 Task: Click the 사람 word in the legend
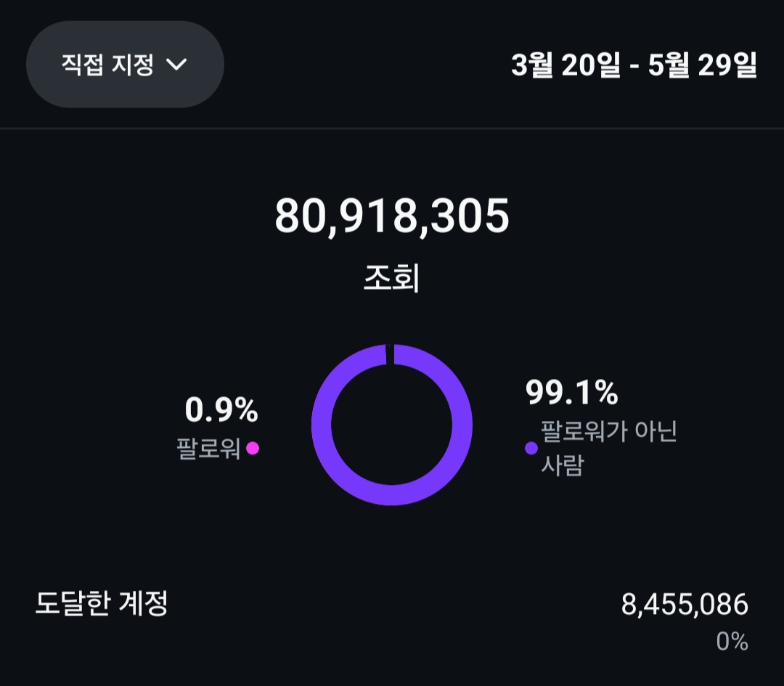[562, 465]
